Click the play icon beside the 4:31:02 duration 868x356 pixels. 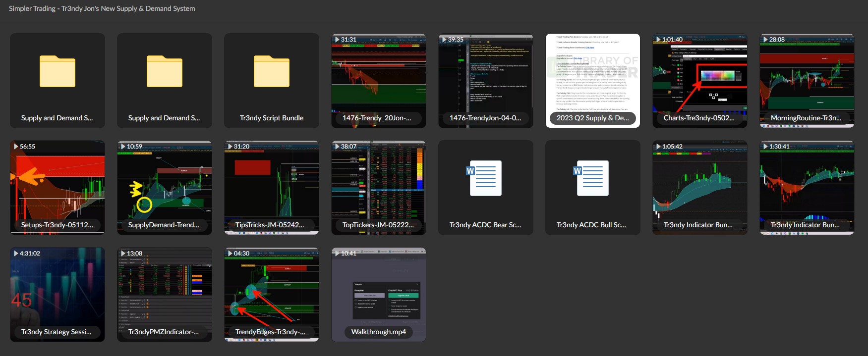coord(16,254)
